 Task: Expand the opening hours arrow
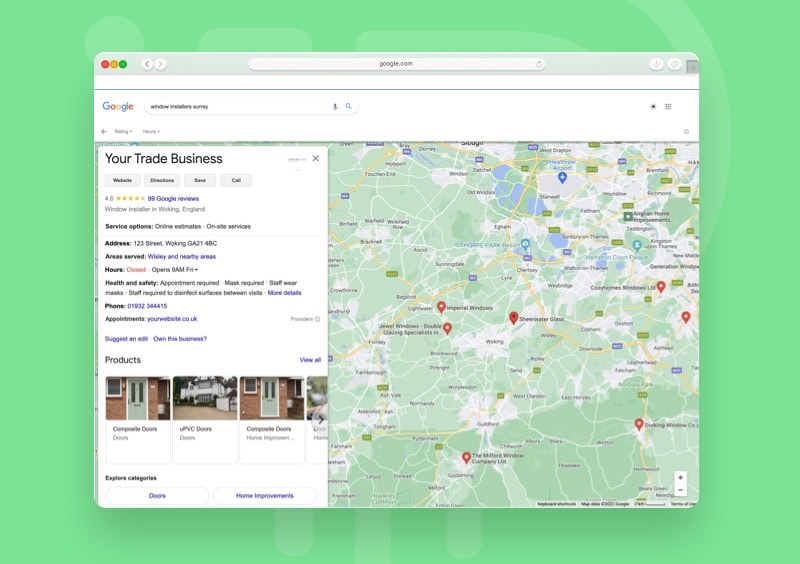click(196, 269)
